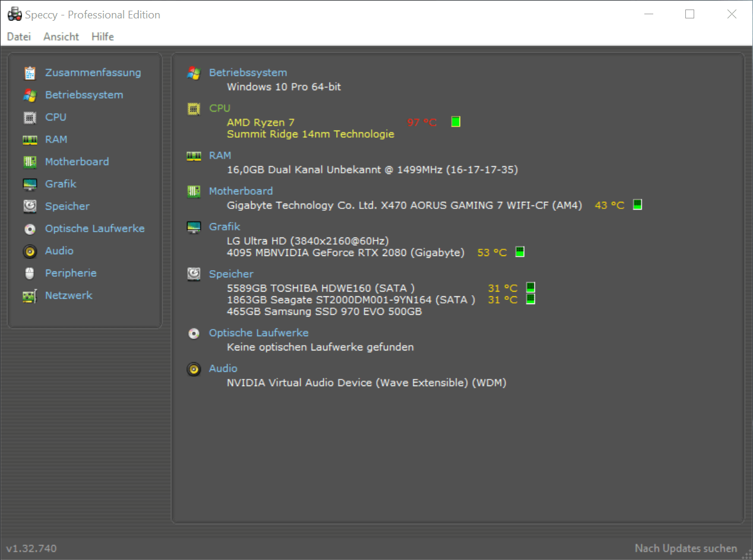Click the Audio heading link in summary

(223, 369)
